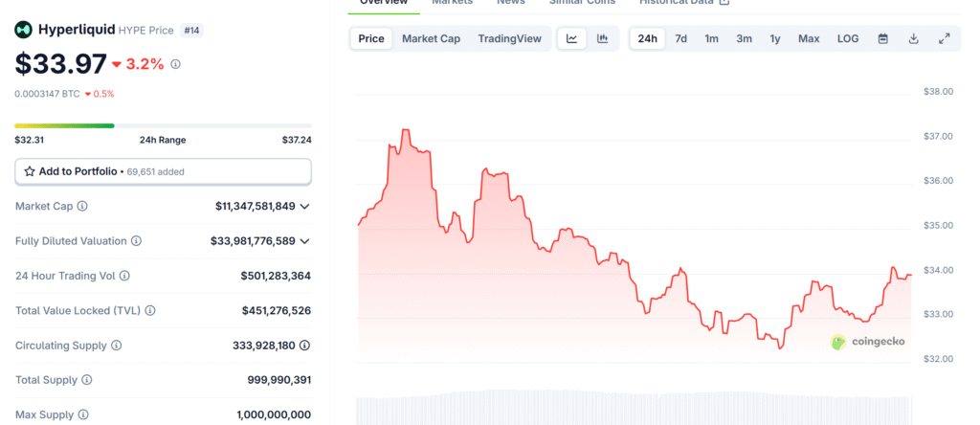Switch to line chart view icon
Screen dimensions: 980x425
[572, 38]
